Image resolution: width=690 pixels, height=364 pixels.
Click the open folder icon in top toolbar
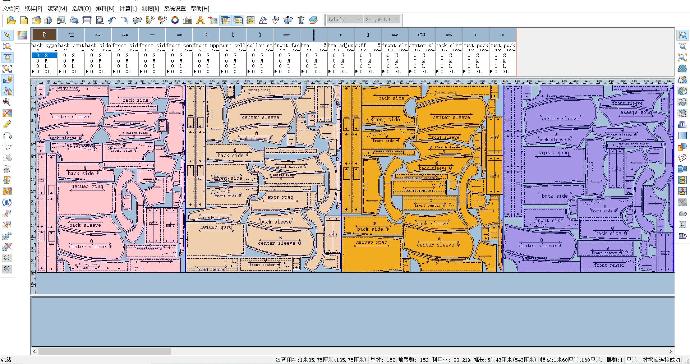[x=11, y=20]
